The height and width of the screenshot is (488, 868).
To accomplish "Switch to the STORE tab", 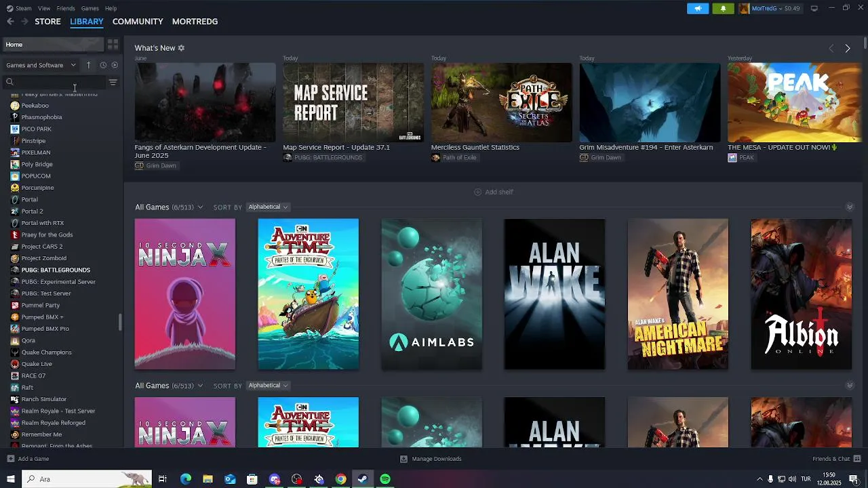I will point(48,22).
